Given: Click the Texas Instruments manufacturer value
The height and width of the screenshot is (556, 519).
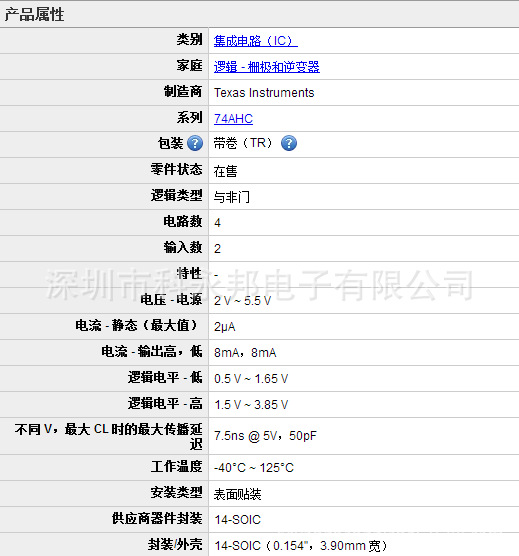Looking at the screenshot, I should pos(264,93).
